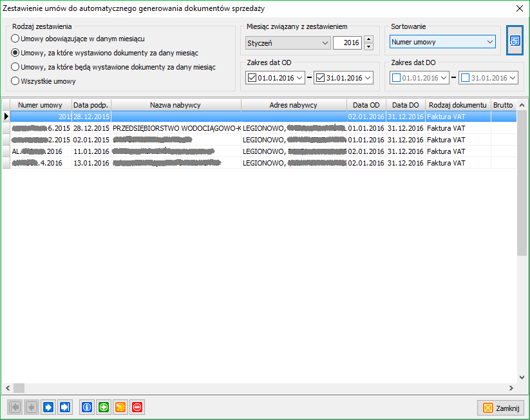Screen dimensions: 530x420
Task: Click the blue generate report icon button
Action: click(515, 41)
